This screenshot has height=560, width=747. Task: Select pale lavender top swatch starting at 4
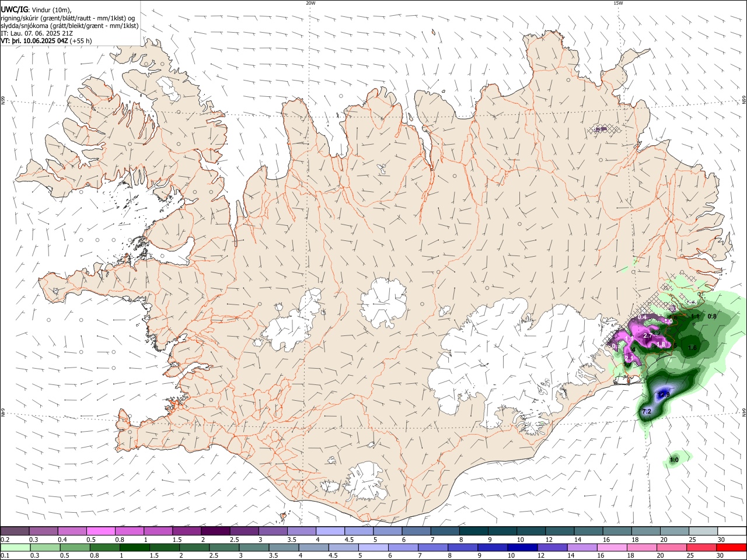pos(330,531)
